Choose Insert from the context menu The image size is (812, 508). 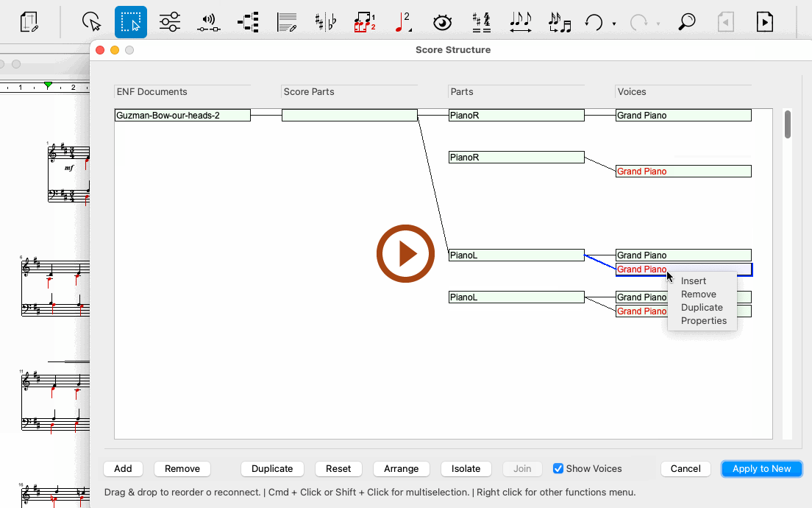pos(694,281)
